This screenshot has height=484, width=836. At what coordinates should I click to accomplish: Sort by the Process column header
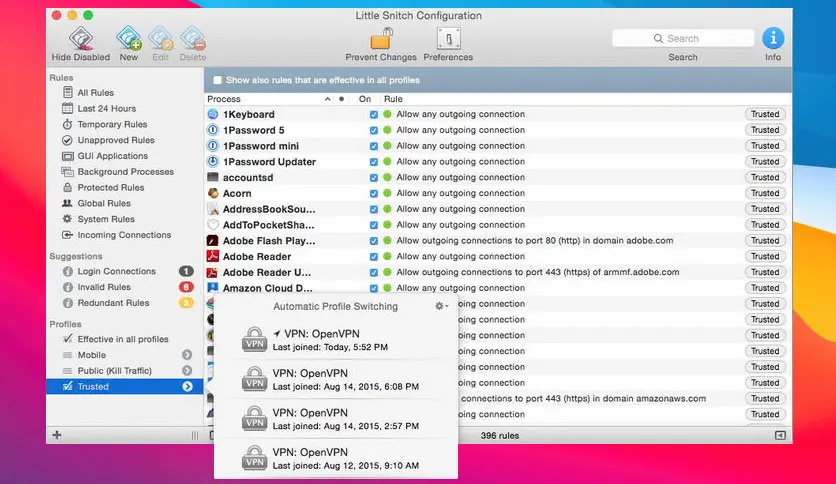tap(269, 99)
